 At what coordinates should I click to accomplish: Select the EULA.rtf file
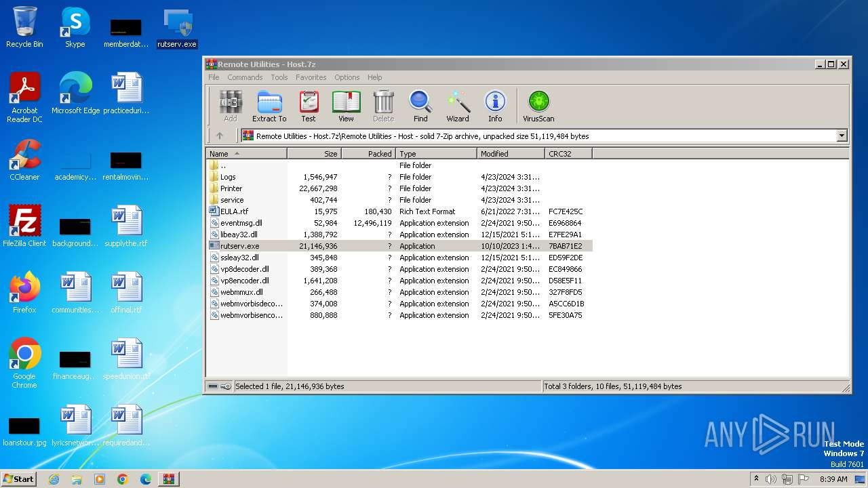click(x=399, y=211)
